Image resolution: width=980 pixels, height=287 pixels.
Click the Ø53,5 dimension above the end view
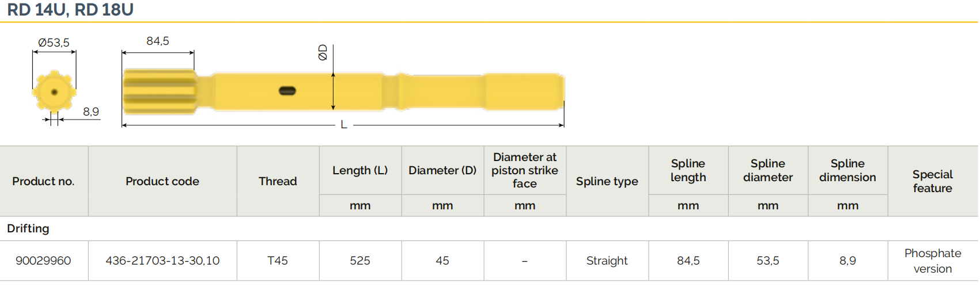click(x=54, y=43)
